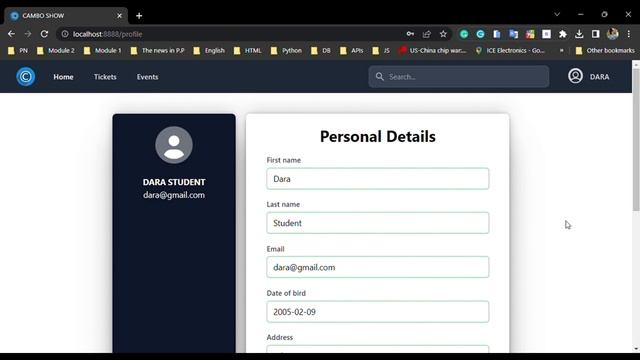
Task: Click the page vertical scrollbar thumb
Action: (x=636, y=140)
